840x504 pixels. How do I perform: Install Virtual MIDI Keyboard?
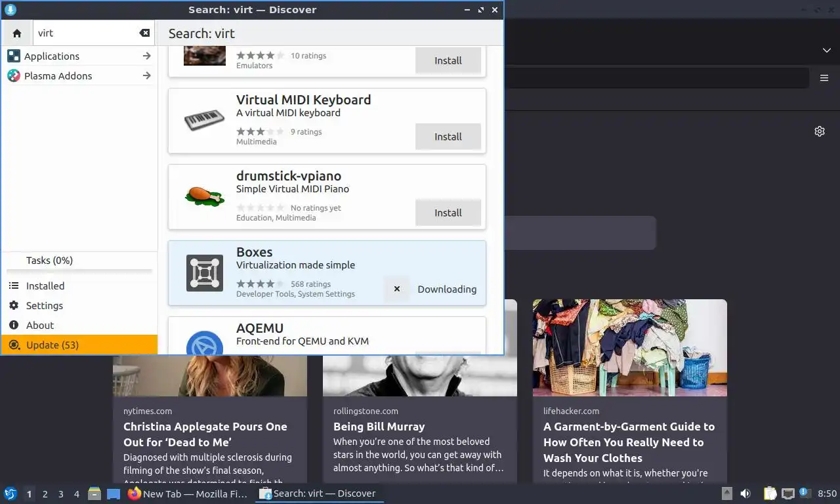tap(448, 136)
